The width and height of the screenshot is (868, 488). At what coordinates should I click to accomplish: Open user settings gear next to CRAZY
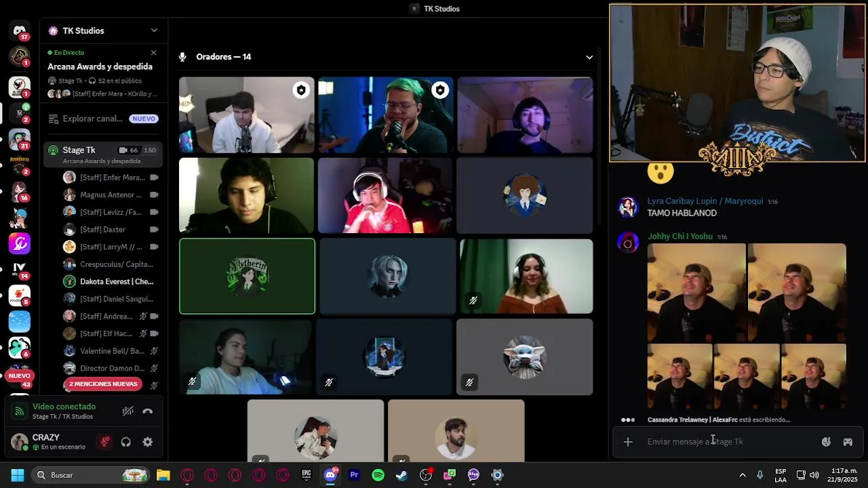[148, 442]
